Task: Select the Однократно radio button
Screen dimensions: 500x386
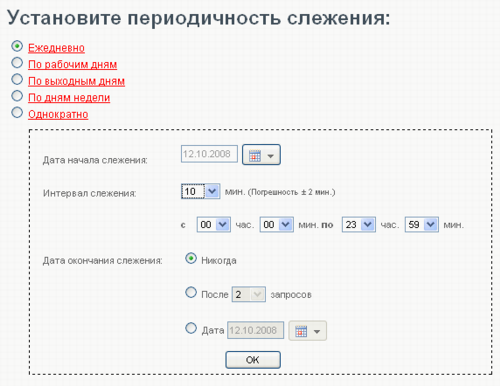Action: pyautogui.click(x=17, y=113)
